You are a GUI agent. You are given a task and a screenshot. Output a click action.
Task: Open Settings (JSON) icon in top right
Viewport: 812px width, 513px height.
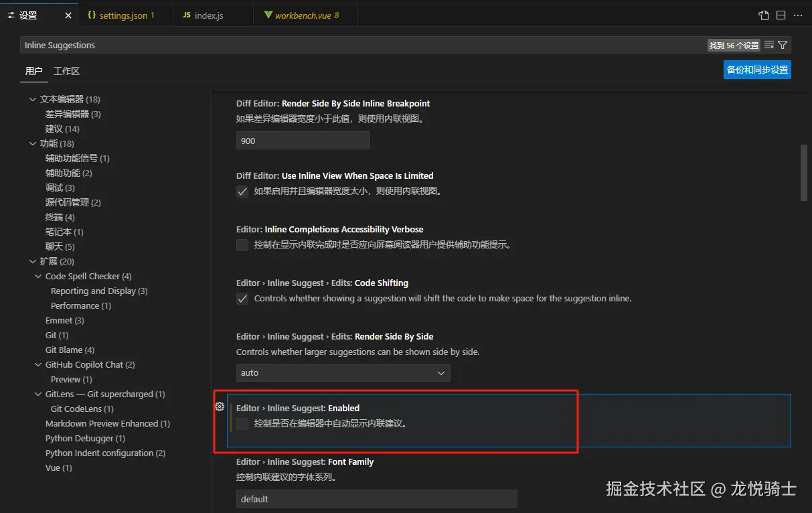[764, 15]
